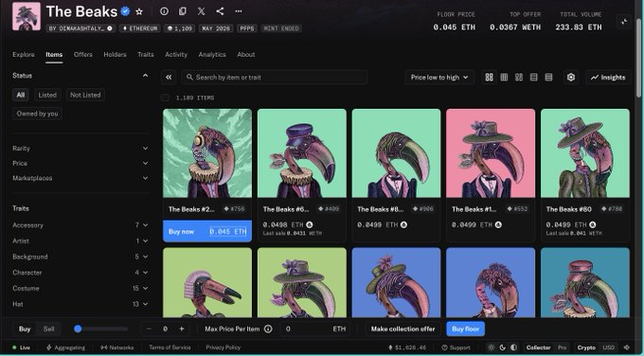Expand the Price filter

point(80,163)
